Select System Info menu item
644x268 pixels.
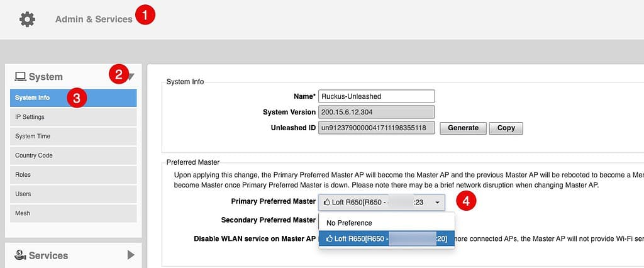point(73,98)
